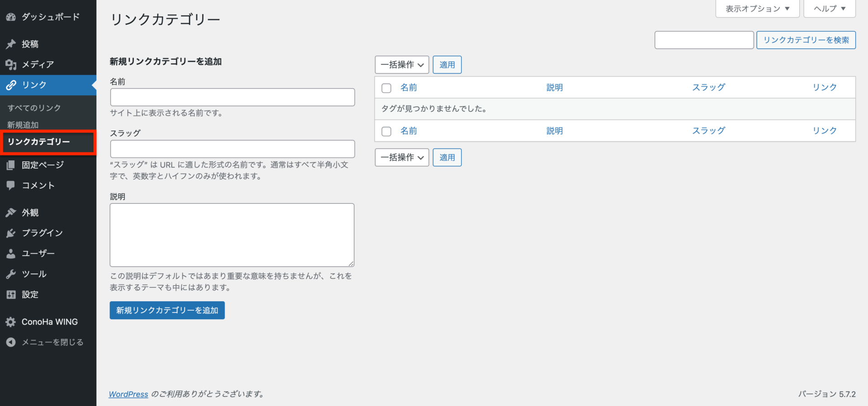The image size is (868, 406).
Task: Click the bottom 適用 apply button
Action: [447, 158]
